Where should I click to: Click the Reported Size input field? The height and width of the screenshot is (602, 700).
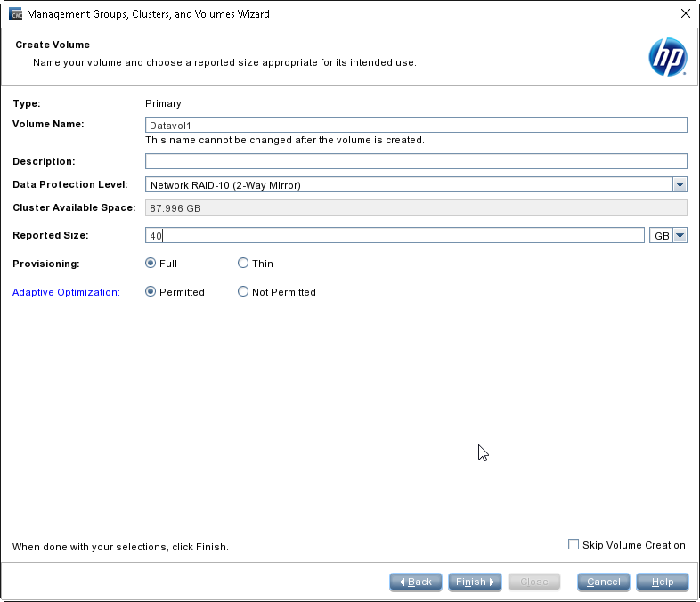tap(395, 235)
